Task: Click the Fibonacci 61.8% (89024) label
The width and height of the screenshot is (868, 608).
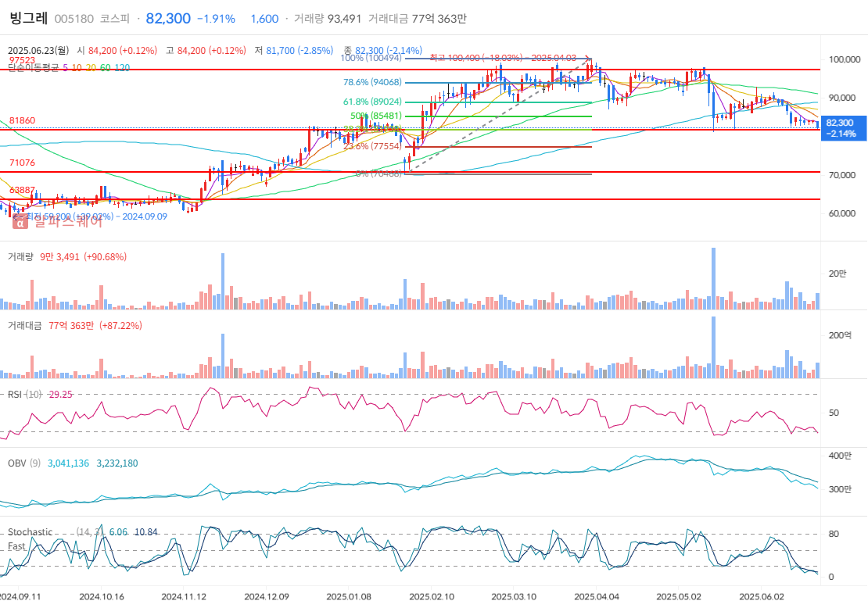Action: click(x=372, y=102)
